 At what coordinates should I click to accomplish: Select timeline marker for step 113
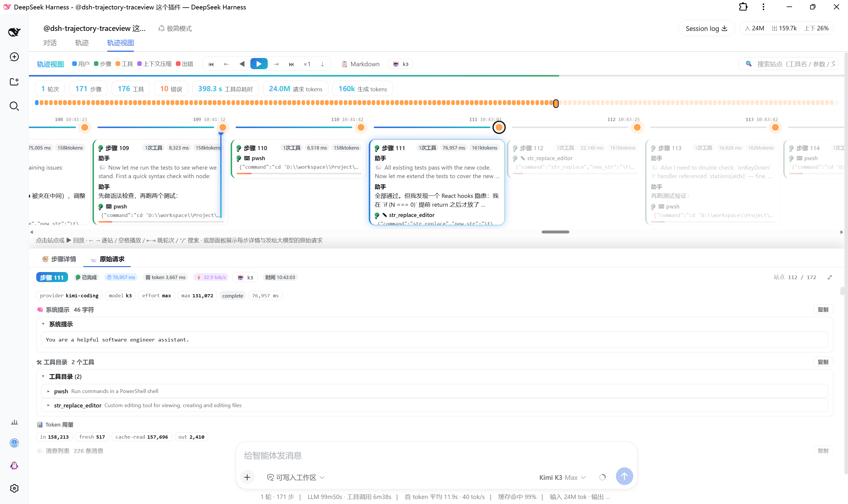click(775, 127)
